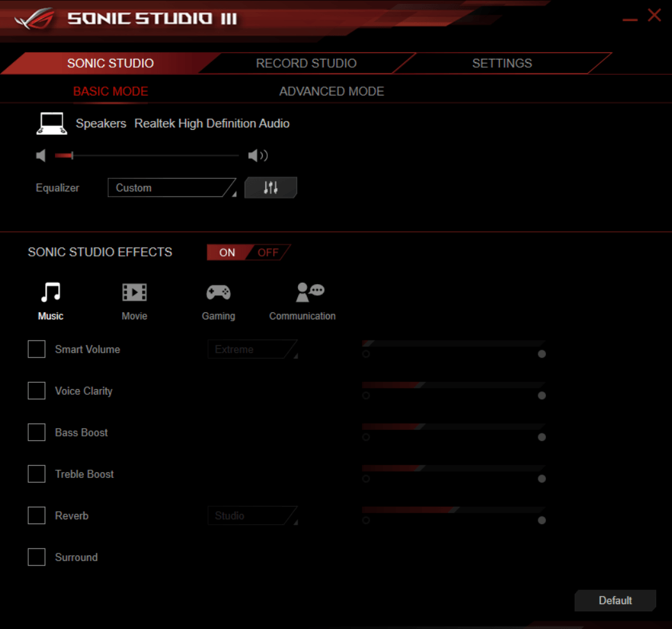Switch to Advanced Mode
Viewport: 672px width, 629px height.
tap(331, 92)
